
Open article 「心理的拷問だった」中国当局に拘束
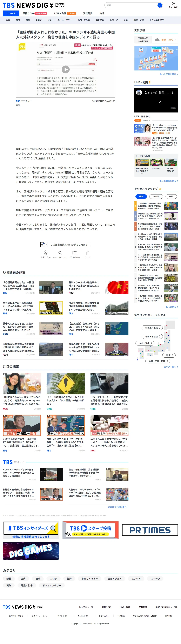coord(33,287)
